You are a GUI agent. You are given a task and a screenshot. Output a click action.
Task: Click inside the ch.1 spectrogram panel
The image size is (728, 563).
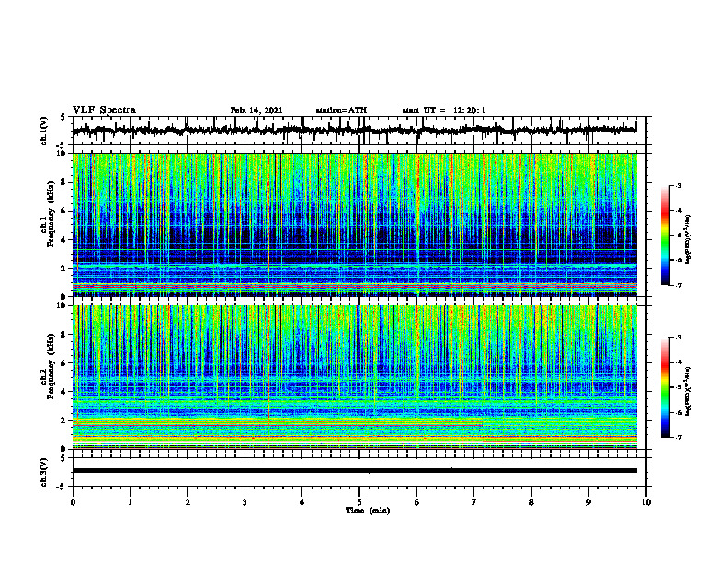click(354, 224)
